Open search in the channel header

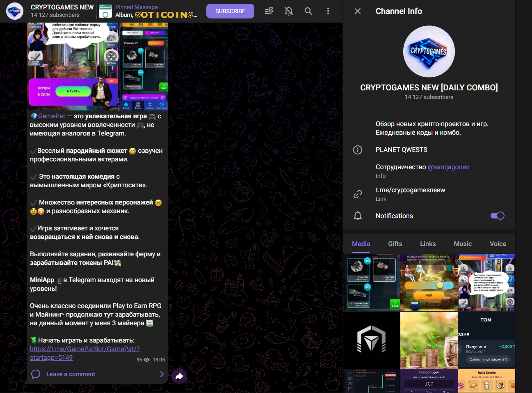pos(308,11)
